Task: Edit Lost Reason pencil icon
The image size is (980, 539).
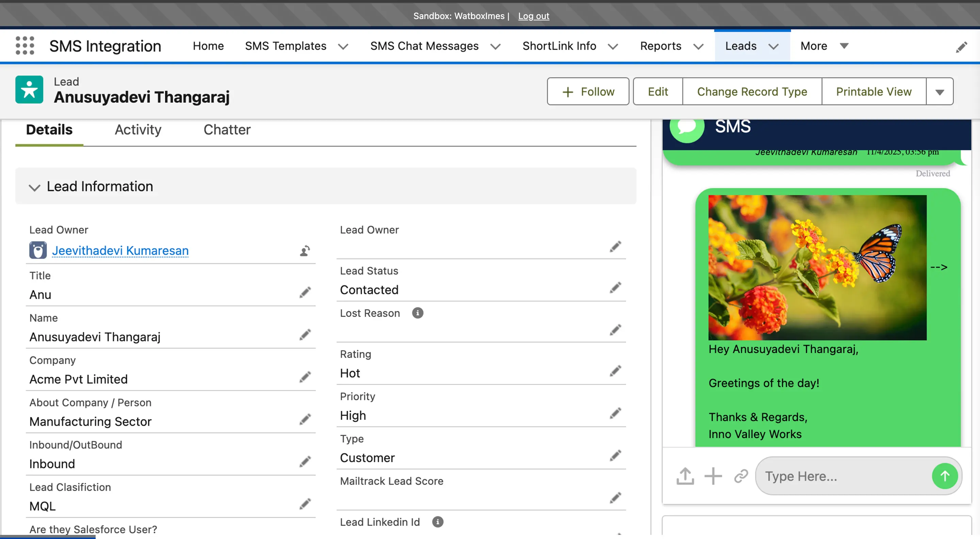Action: tap(615, 330)
